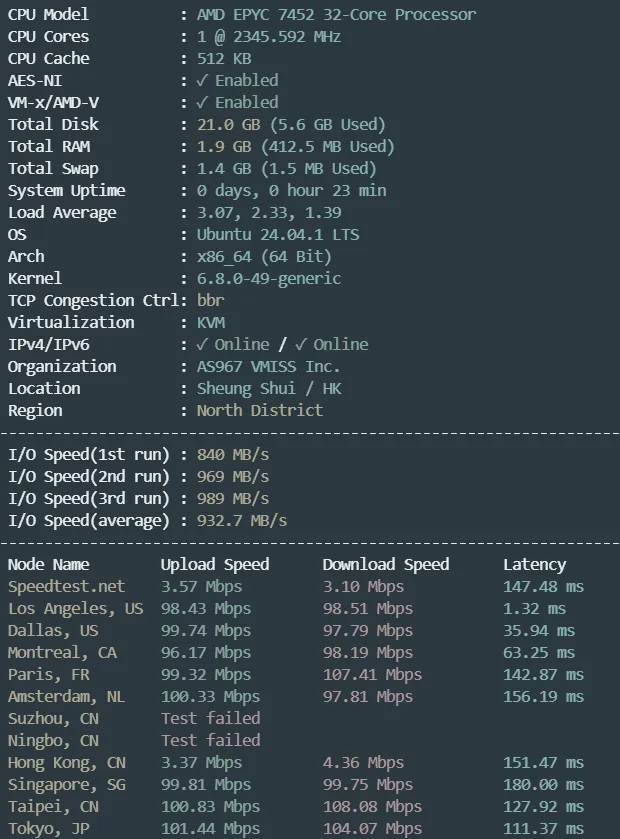Screen dimensions: 620x839
Task: Select the Speedtest.net node row name
Action: [x=66, y=586]
